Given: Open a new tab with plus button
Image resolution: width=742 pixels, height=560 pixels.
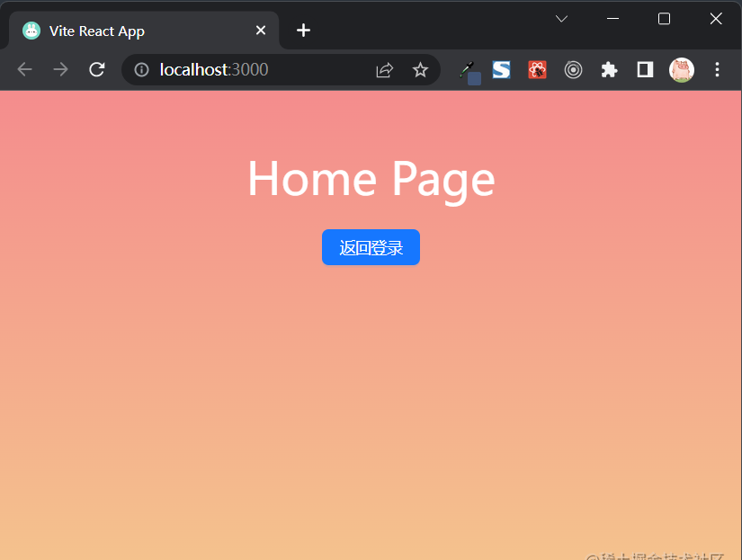Looking at the screenshot, I should (303, 31).
